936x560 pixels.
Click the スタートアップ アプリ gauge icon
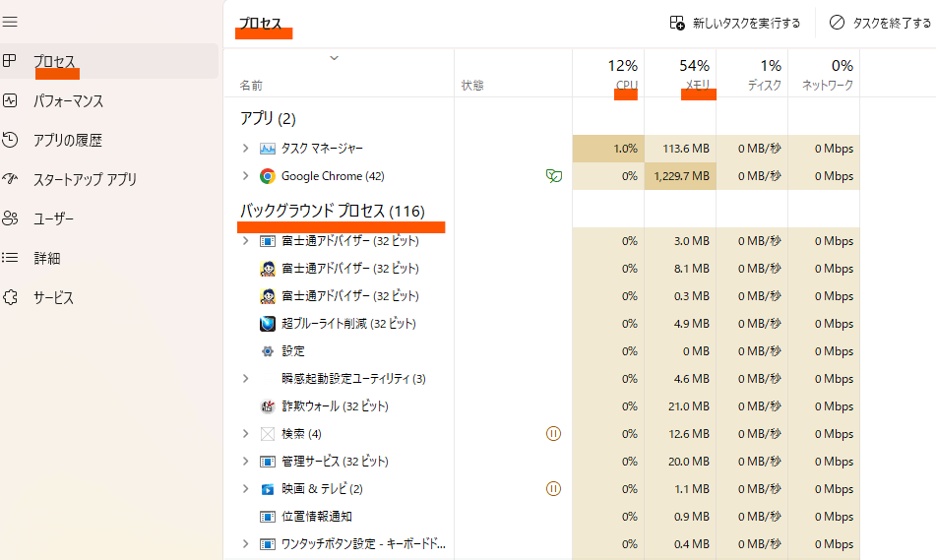click(10, 178)
